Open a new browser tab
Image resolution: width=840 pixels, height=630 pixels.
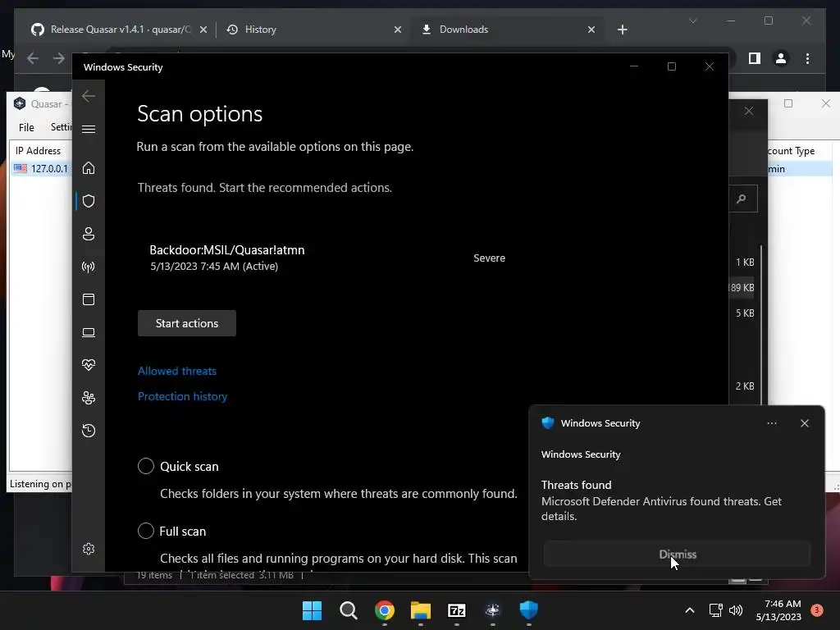point(623,30)
